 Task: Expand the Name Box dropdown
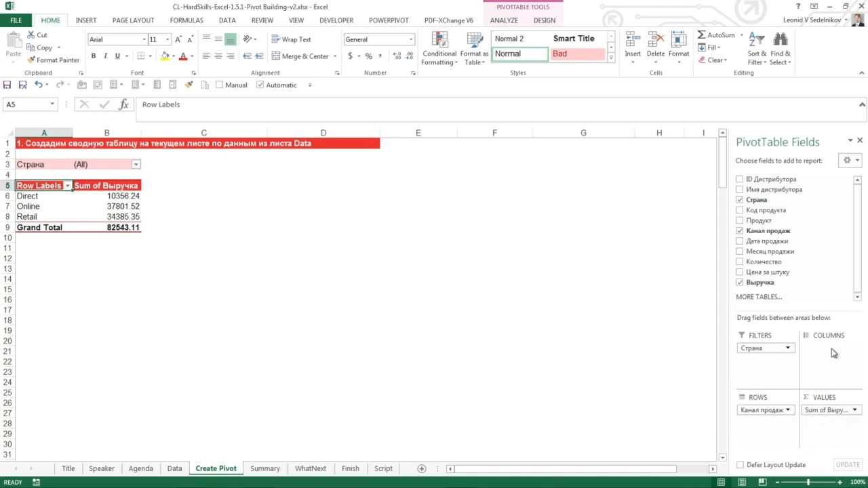tap(52, 104)
